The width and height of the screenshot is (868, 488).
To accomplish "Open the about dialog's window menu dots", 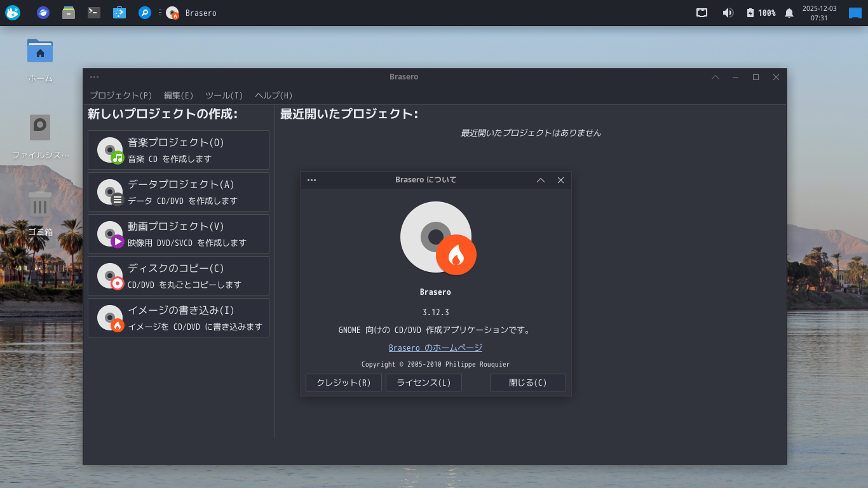I will click(311, 180).
